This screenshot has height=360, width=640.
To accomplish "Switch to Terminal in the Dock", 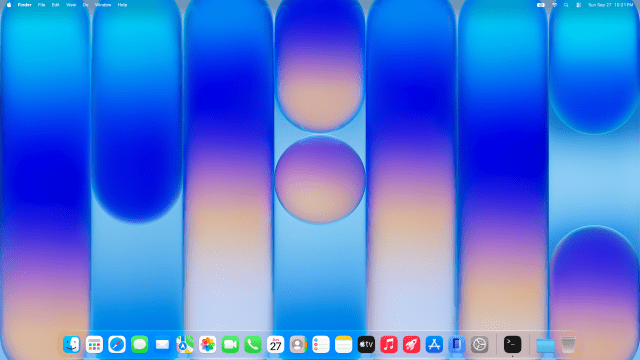I will click(512, 344).
